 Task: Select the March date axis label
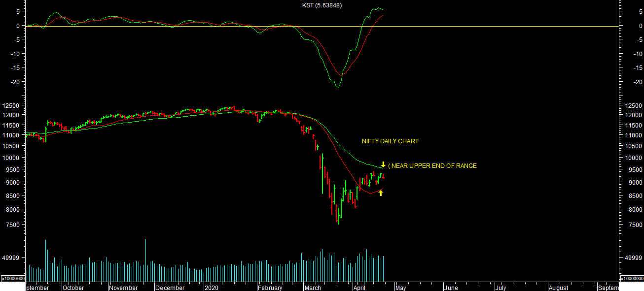click(x=313, y=288)
